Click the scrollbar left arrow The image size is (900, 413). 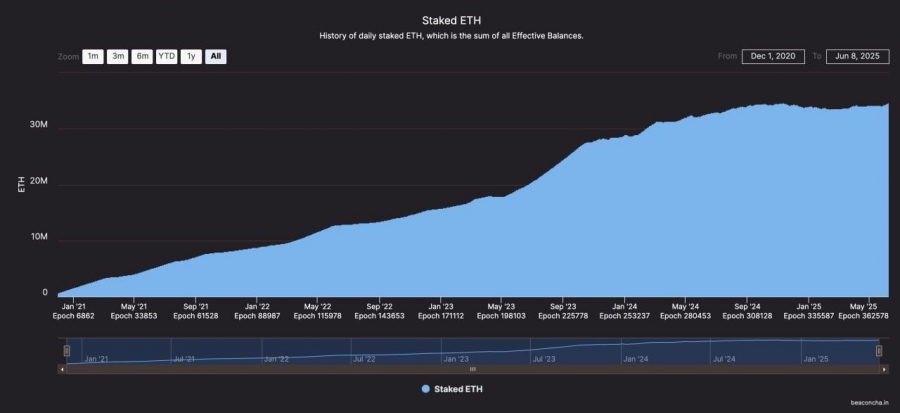(62, 369)
